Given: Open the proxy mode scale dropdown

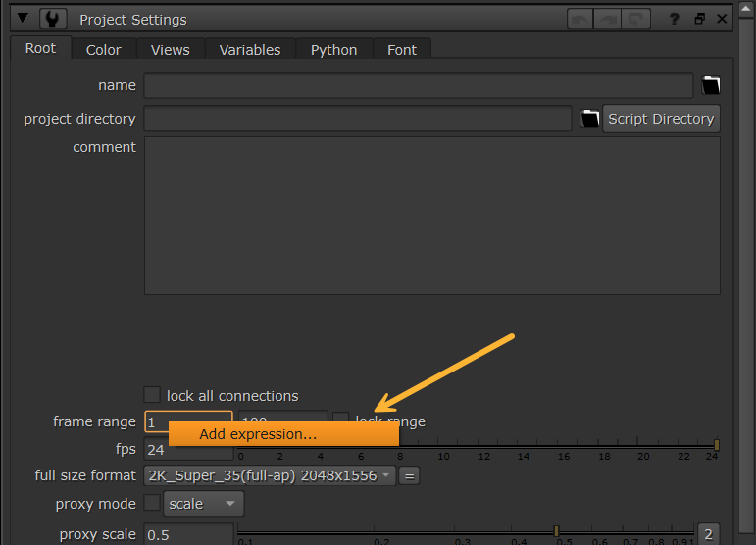Looking at the screenshot, I should [203, 504].
